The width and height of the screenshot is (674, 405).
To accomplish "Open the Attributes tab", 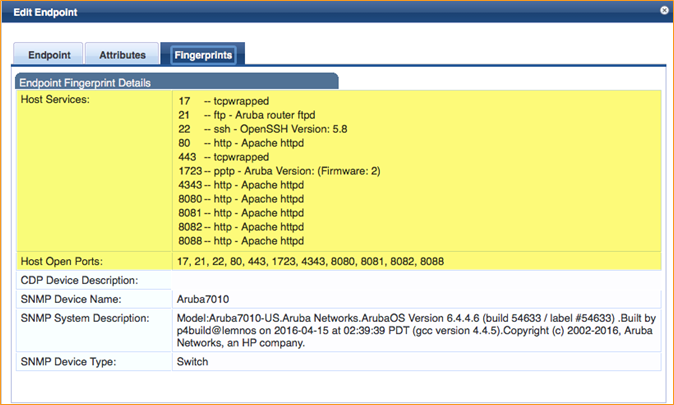I will click(122, 54).
